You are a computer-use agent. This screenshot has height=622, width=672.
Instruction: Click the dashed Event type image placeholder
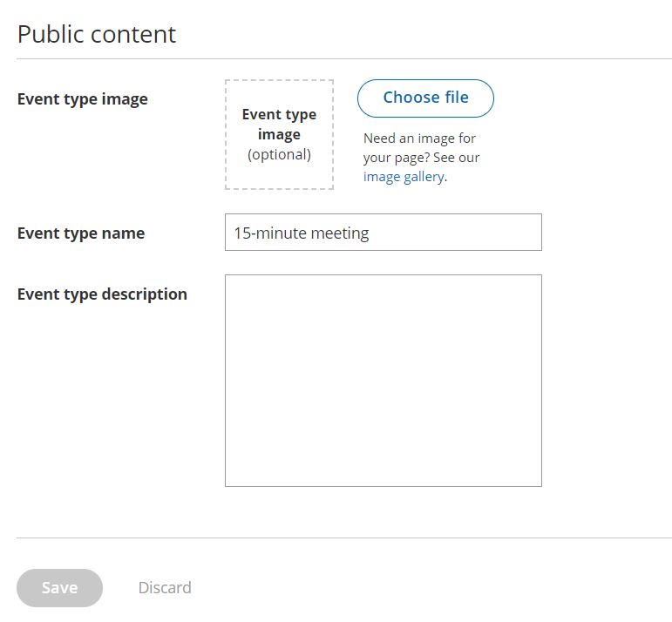(279, 134)
